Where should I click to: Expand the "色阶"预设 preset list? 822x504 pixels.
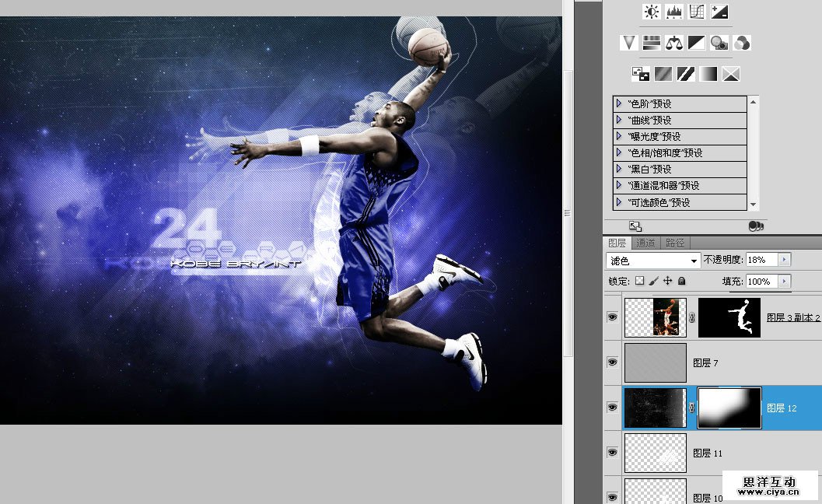619,103
